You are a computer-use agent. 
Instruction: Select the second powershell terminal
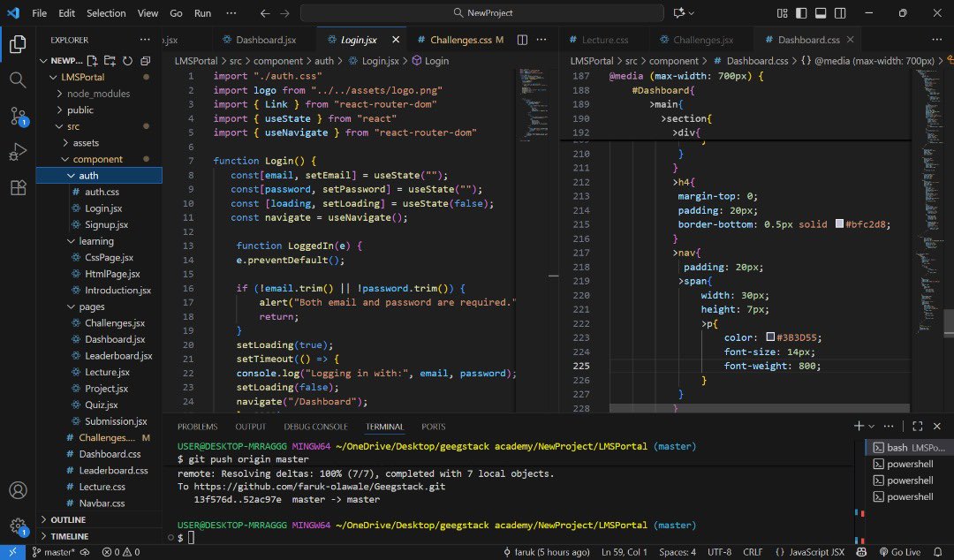[909, 481]
